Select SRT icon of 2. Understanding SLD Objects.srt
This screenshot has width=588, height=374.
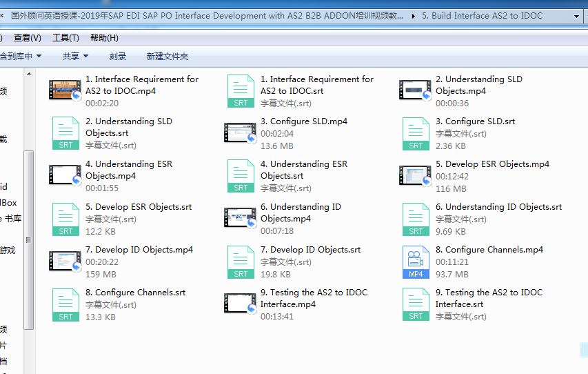click(x=65, y=133)
